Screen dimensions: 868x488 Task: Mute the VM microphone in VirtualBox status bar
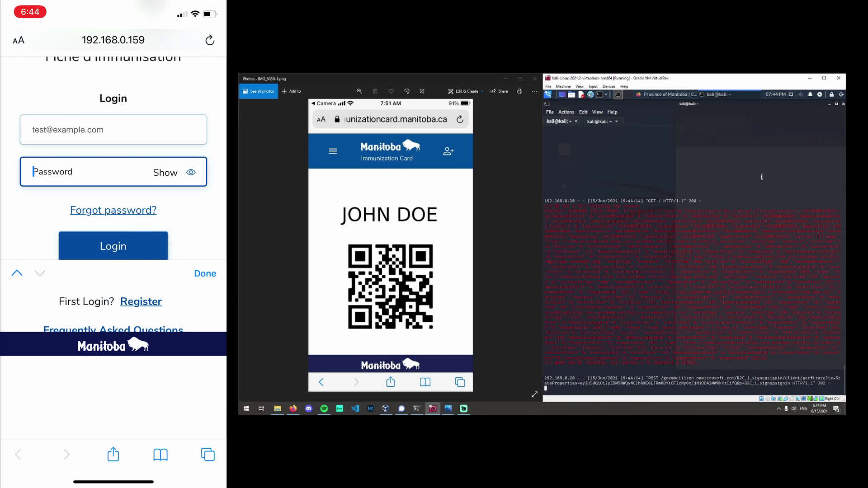[773, 399]
